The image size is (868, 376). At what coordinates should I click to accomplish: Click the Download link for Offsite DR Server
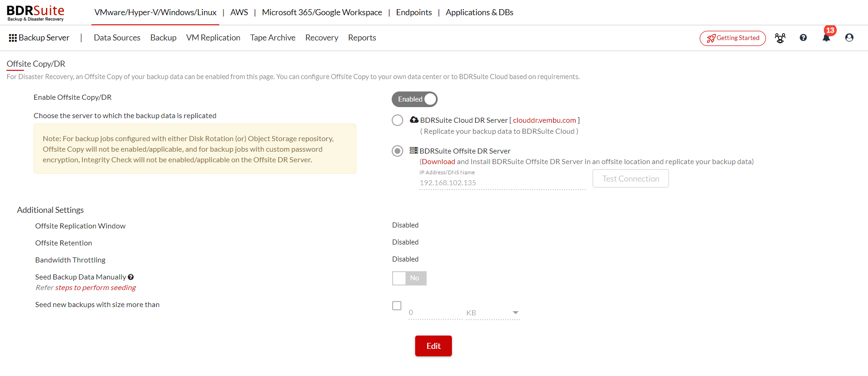[439, 161]
